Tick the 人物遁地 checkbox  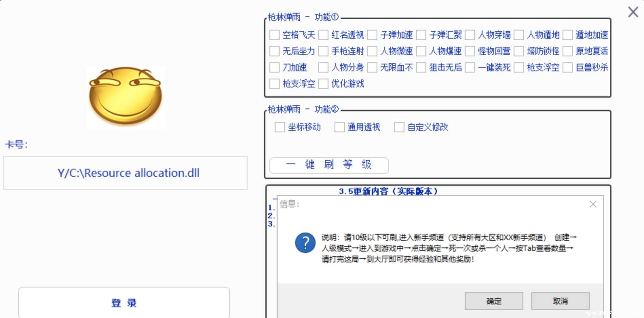pyautogui.click(x=518, y=35)
